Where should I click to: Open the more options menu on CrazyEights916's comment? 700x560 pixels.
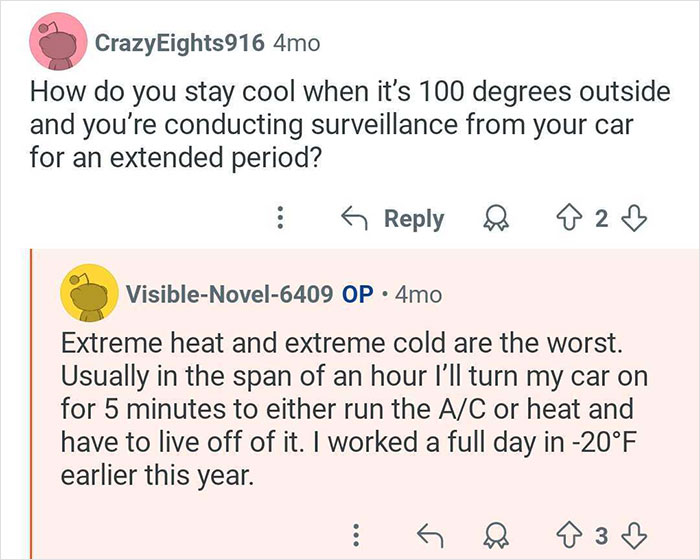[281, 218]
